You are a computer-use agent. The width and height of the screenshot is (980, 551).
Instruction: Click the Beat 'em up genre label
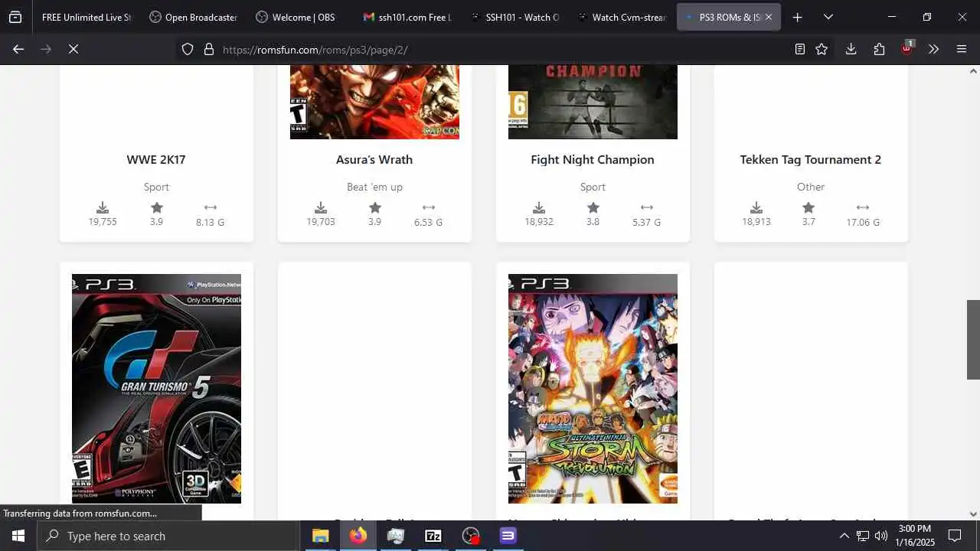(374, 187)
